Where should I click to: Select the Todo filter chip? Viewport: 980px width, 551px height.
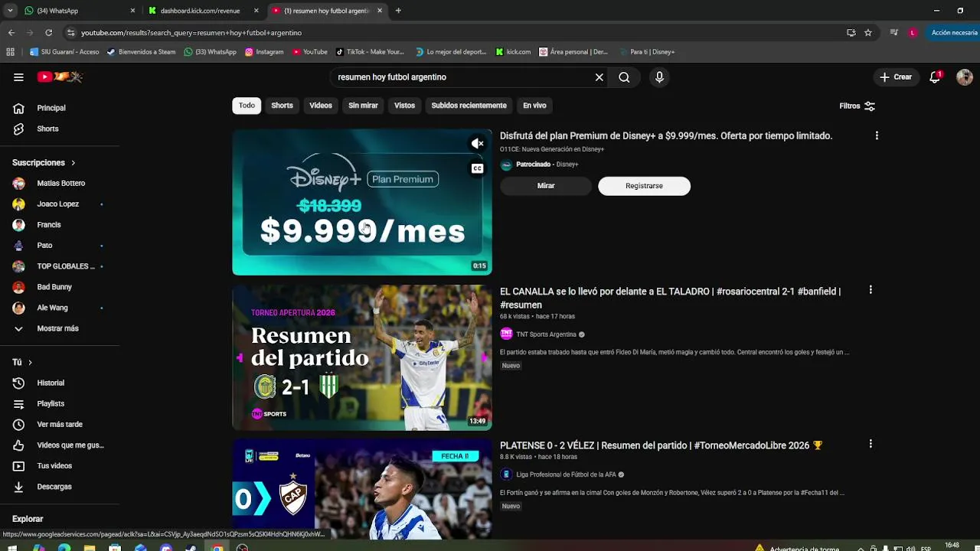pos(247,106)
